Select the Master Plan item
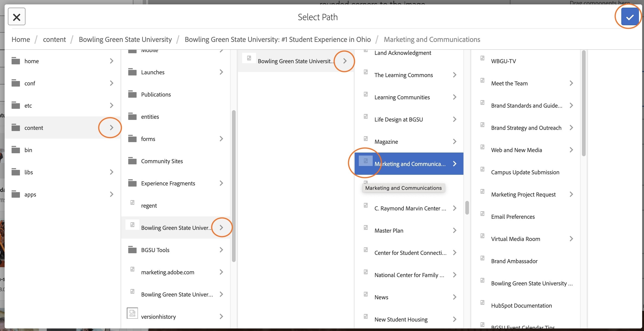 tap(409, 230)
